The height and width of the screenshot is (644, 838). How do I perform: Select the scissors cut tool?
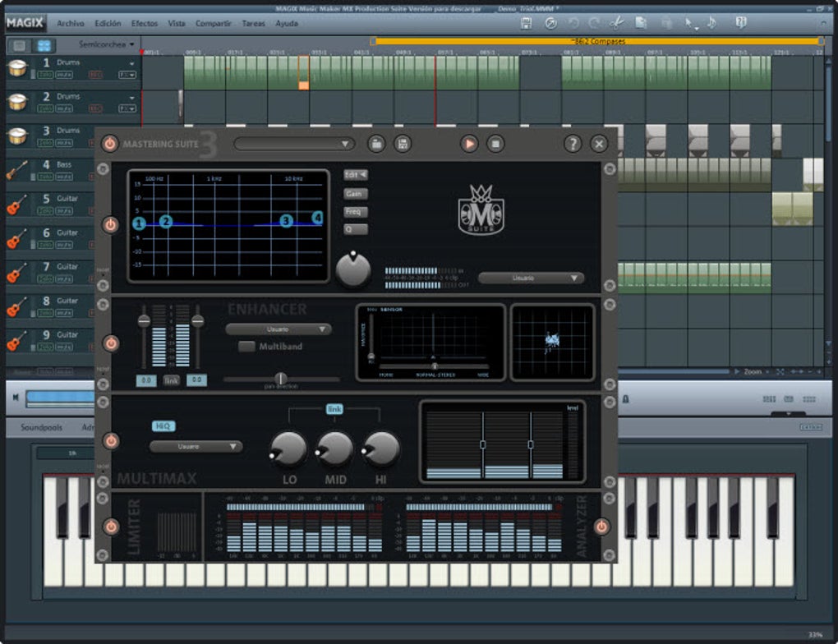[x=617, y=23]
